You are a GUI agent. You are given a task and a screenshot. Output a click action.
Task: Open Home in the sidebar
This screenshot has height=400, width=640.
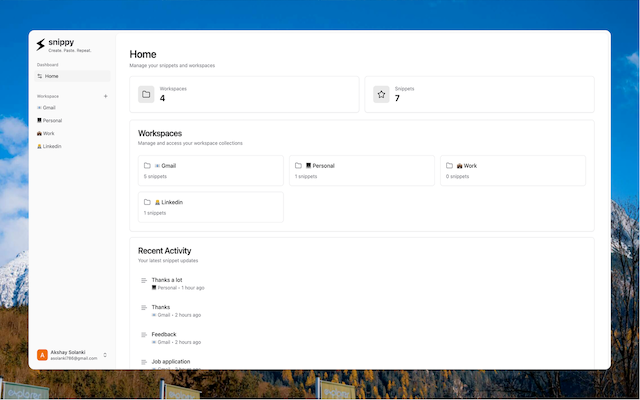tap(72, 76)
